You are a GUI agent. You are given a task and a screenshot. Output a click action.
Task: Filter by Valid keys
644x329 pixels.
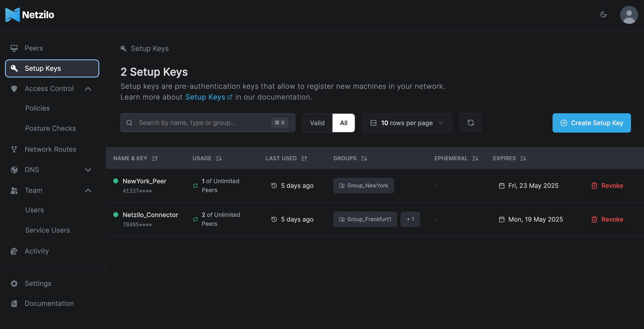[317, 123]
